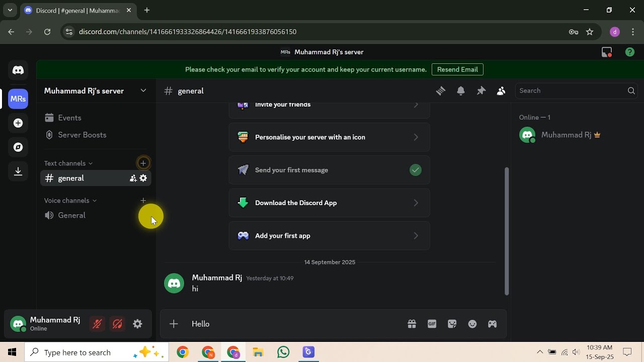Click upload plus button in message bar
Image resolution: width=644 pixels, height=362 pixels.
[x=174, y=324]
